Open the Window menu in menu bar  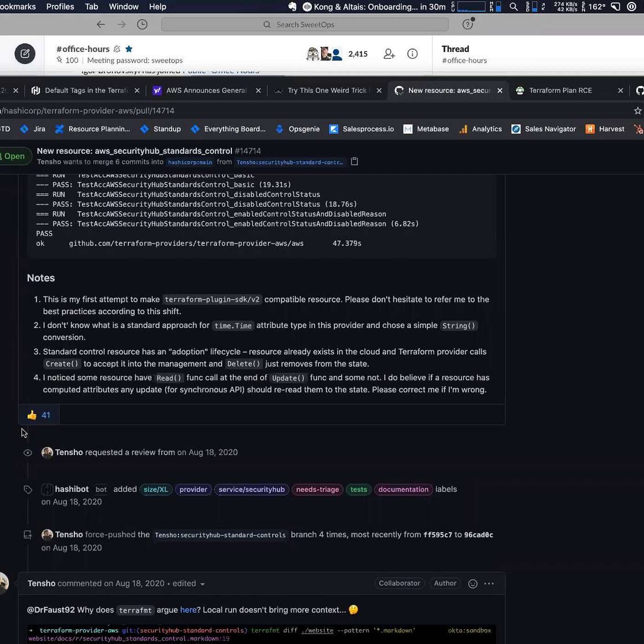click(x=123, y=6)
